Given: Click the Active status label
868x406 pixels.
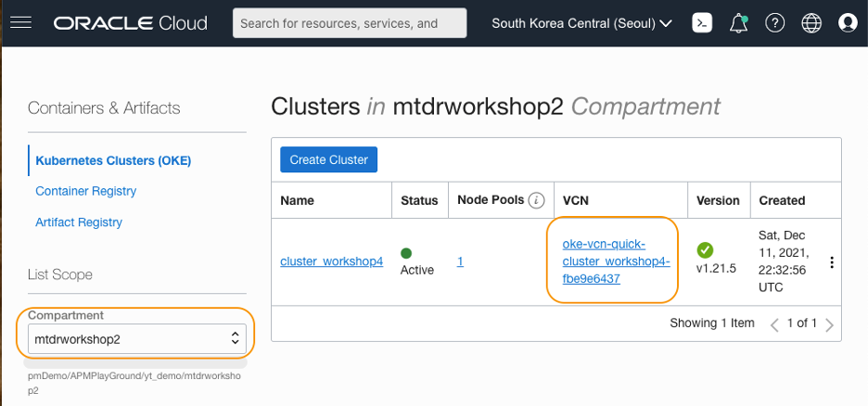Looking at the screenshot, I should pyautogui.click(x=416, y=271).
